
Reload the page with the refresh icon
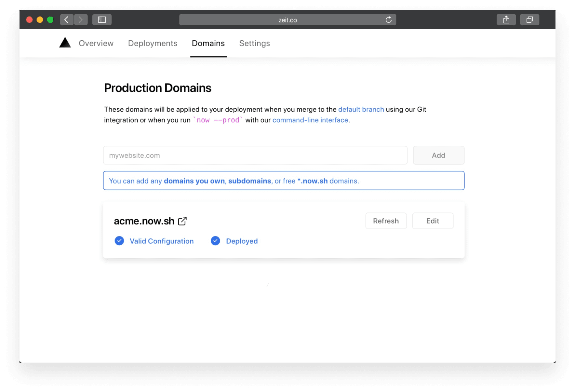click(x=388, y=20)
